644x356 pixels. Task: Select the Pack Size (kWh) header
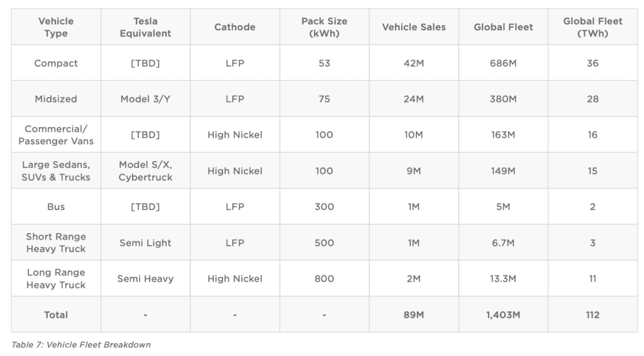[x=324, y=27]
